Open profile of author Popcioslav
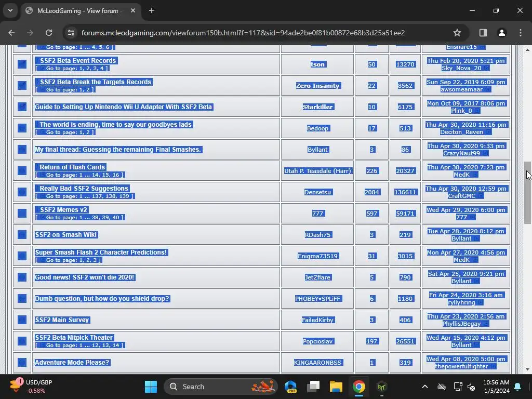Image resolution: width=532 pixels, height=399 pixels. [317, 341]
